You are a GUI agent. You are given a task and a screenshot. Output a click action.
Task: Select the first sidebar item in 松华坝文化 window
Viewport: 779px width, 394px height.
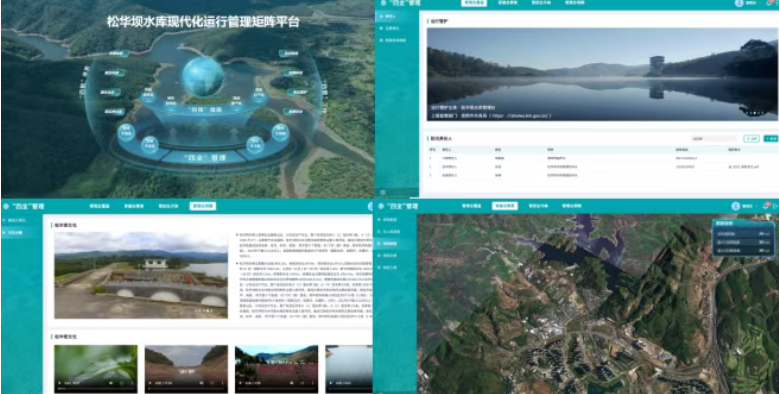(x=21, y=220)
